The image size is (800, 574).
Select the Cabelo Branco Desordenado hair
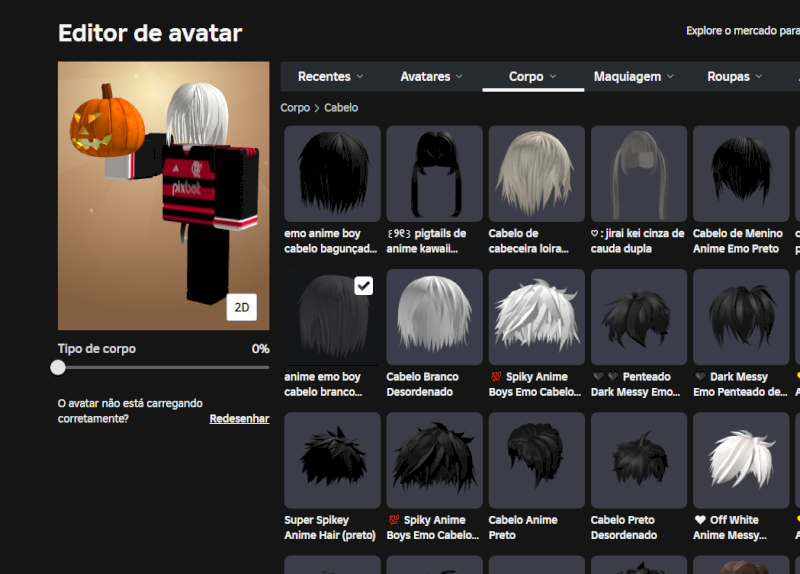[x=434, y=316]
